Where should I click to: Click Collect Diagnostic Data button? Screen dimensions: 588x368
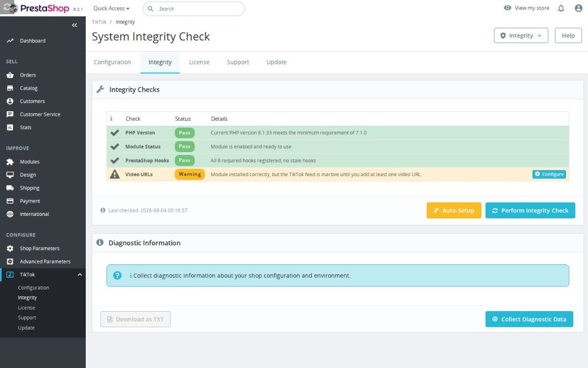pyautogui.click(x=529, y=319)
